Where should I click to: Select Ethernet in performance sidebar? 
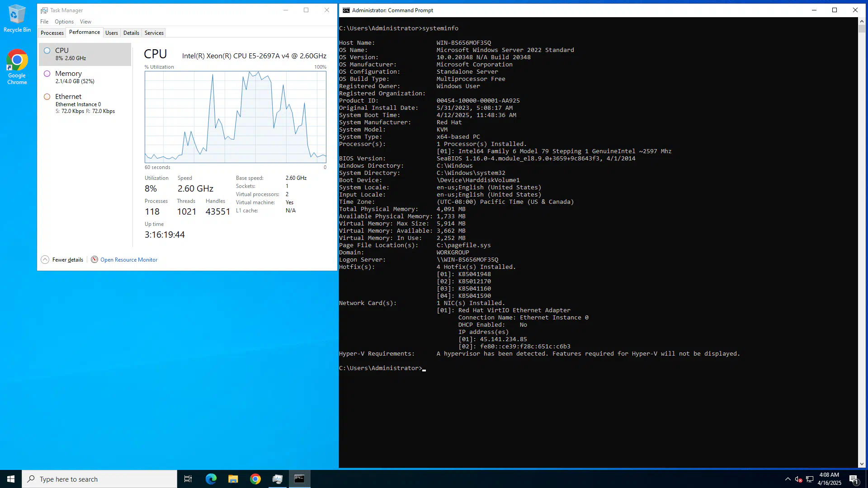[x=85, y=103]
